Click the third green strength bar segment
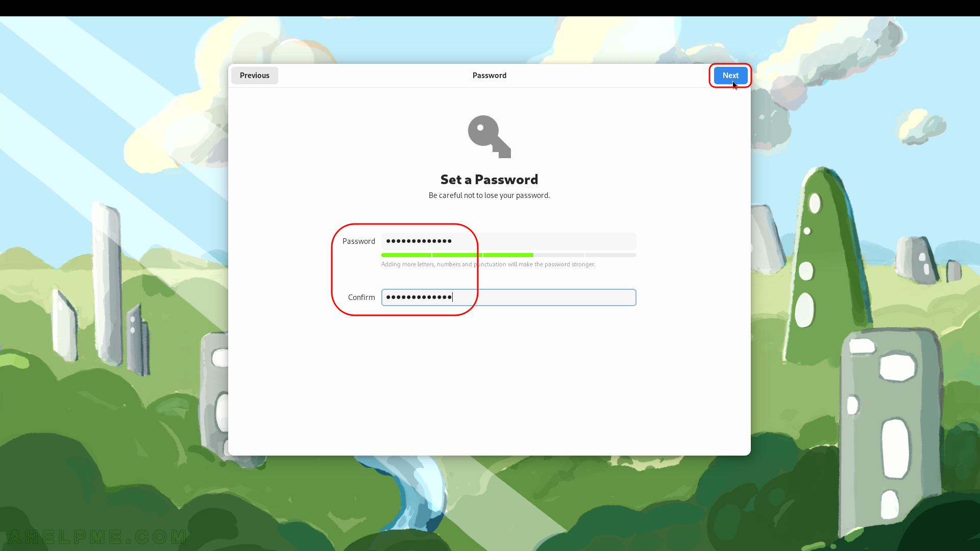 click(508, 255)
